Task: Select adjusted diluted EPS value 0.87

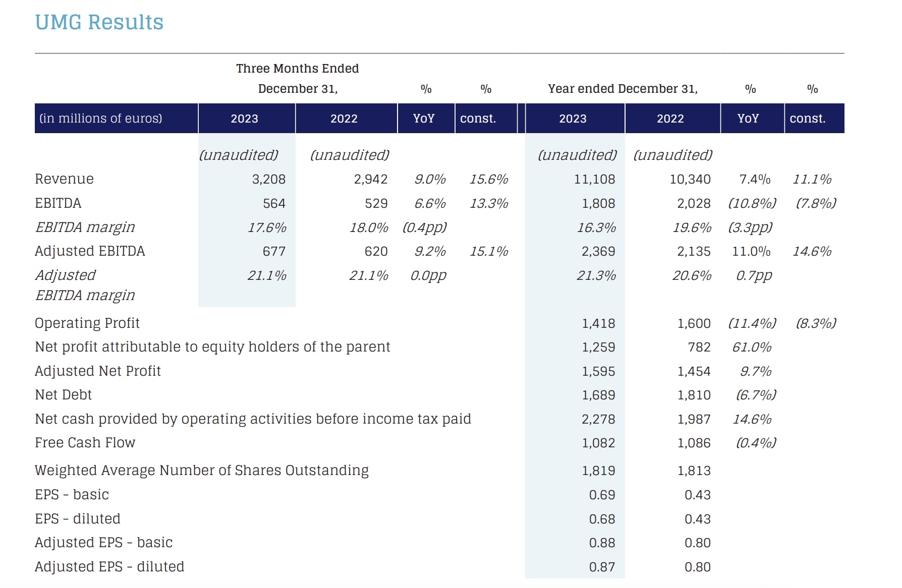Action: 602,567
